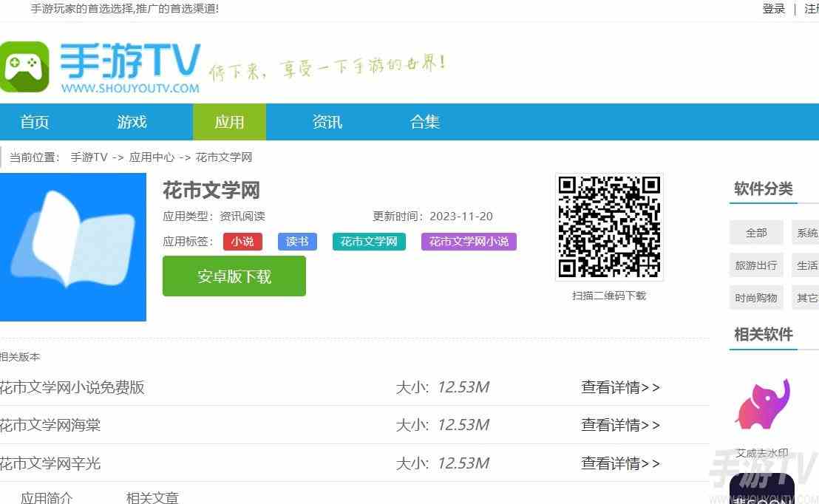View details for 花市文学网辛光
Screen dimensions: 819x504
point(620,463)
